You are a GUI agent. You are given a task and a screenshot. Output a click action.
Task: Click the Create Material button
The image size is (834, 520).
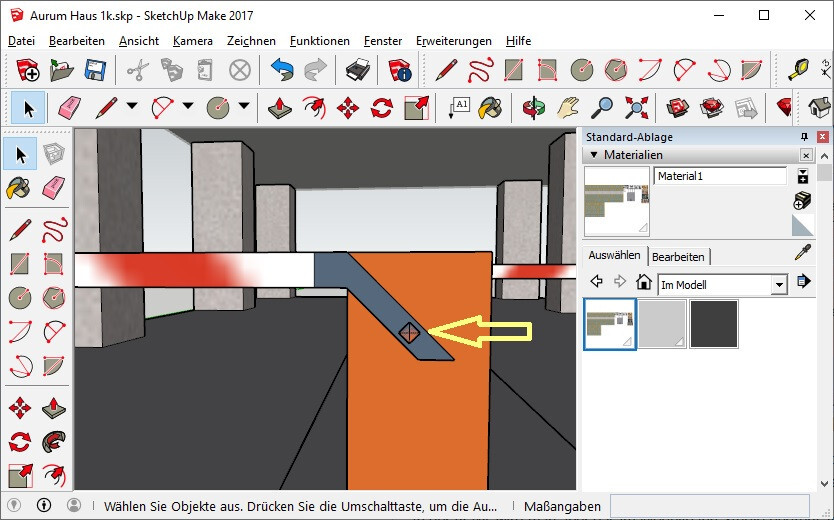click(x=802, y=200)
